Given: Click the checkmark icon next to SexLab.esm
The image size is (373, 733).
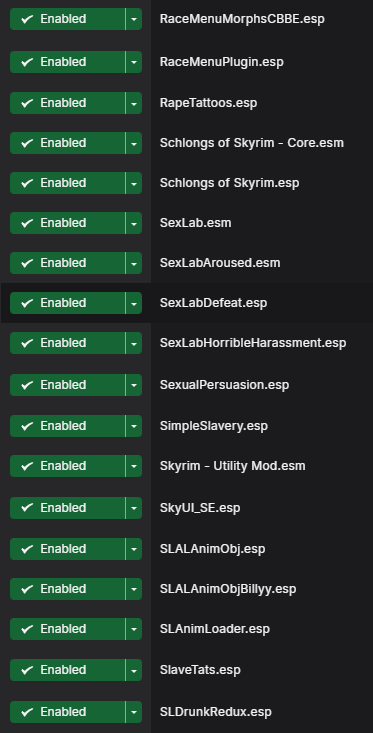Looking at the screenshot, I should tap(27, 223).
